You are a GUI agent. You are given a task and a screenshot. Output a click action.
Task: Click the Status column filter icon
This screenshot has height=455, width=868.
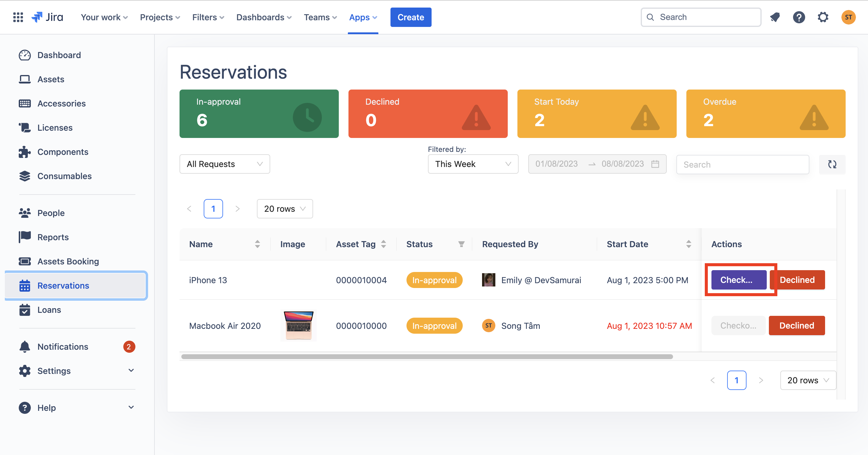tap(461, 244)
